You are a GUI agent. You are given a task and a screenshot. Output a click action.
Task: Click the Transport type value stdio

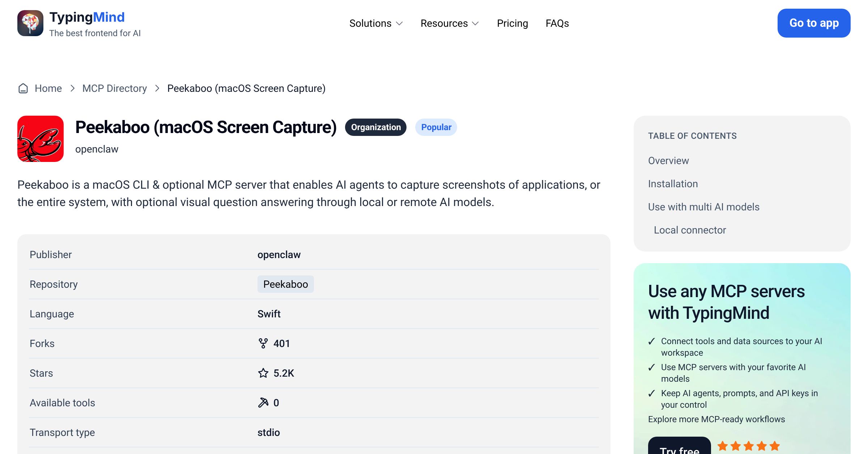(x=269, y=432)
